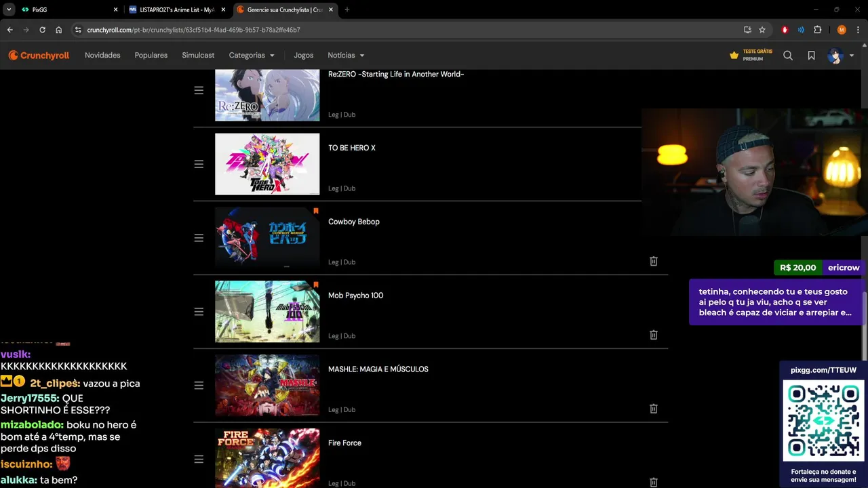Viewport: 868px width, 488px height.
Task: View site information icon in address bar
Action: (x=78, y=30)
